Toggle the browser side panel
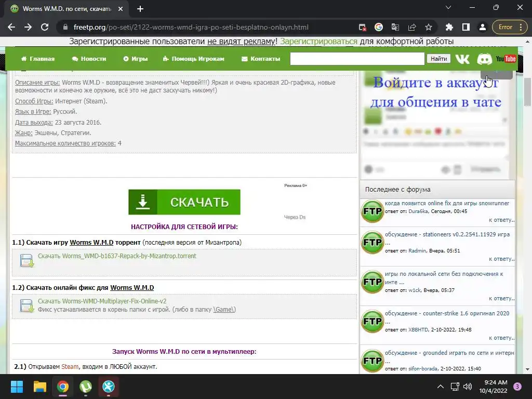 click(466, 27)
